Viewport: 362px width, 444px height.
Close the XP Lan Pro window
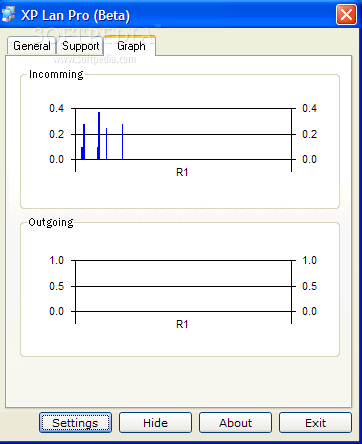[x=346, y=15]
